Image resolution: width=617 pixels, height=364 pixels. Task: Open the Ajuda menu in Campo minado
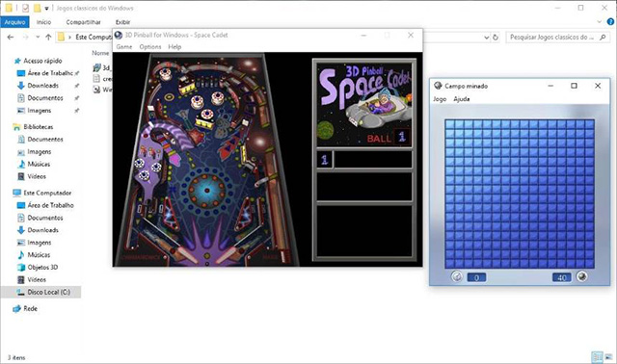[461, 99]
